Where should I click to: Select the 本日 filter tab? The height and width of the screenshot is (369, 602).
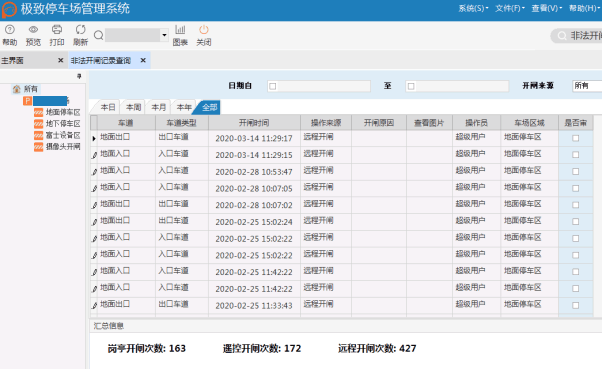click(108, 108)
